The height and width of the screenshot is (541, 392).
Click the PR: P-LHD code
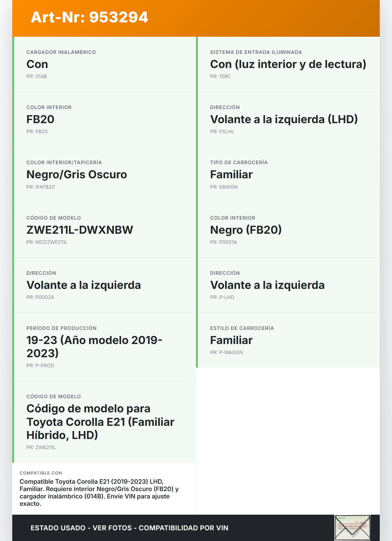(222, 297)
